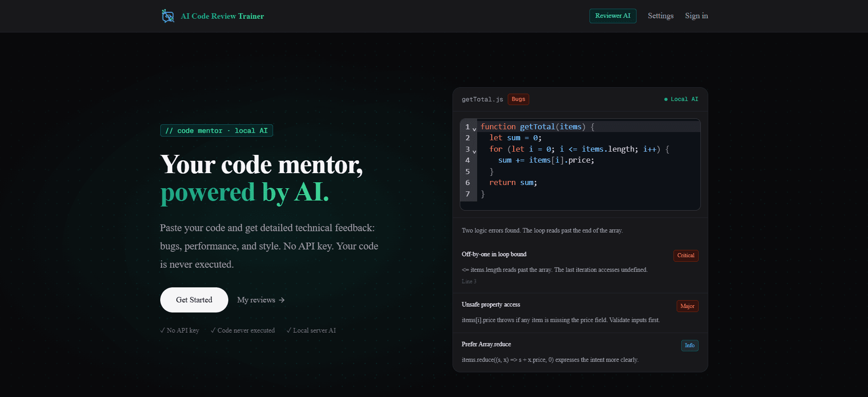Click the '<= items.length reads past the array' description
The image size is (868, 397).
[x=554, y=270]
